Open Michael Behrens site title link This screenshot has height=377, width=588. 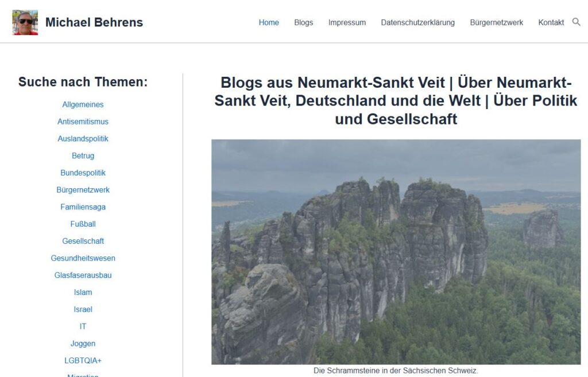(x=94, y=22)
